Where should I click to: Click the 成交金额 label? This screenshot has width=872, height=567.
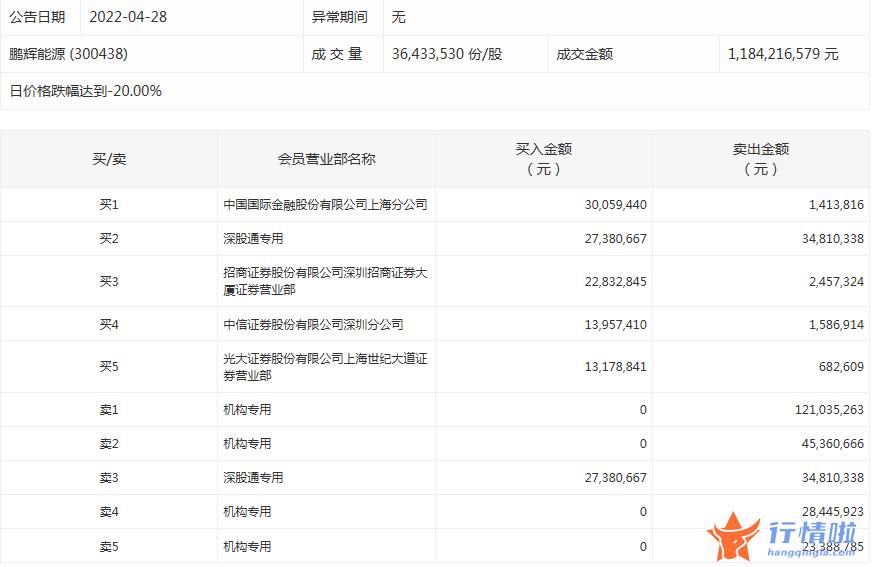click(584, 54)
